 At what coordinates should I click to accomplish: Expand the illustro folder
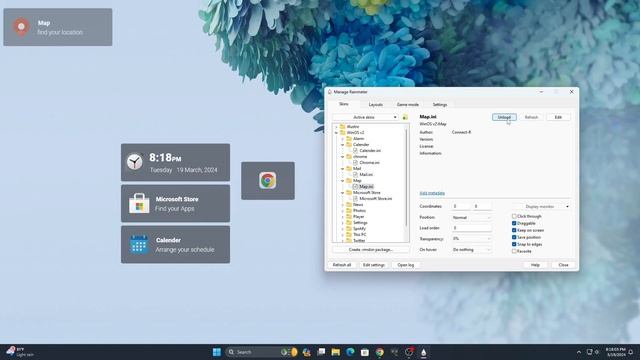336,127
